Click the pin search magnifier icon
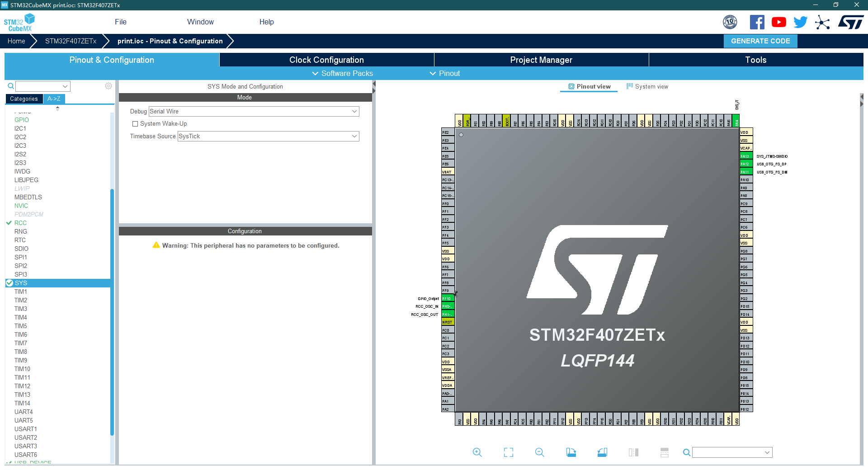This screenshot has height=470, width=868. pos(686,452)
